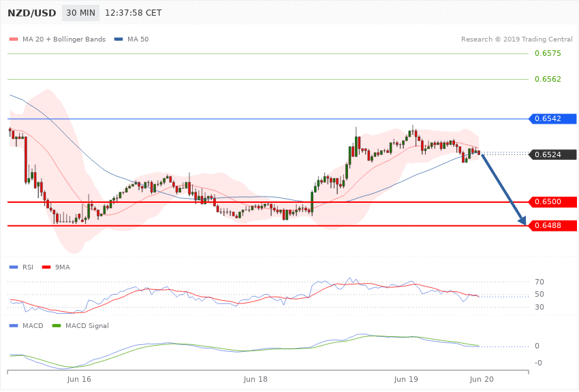Click the RSI 50 level label
Viewport: 579px width, 392px height.
(x=539, y=294)
